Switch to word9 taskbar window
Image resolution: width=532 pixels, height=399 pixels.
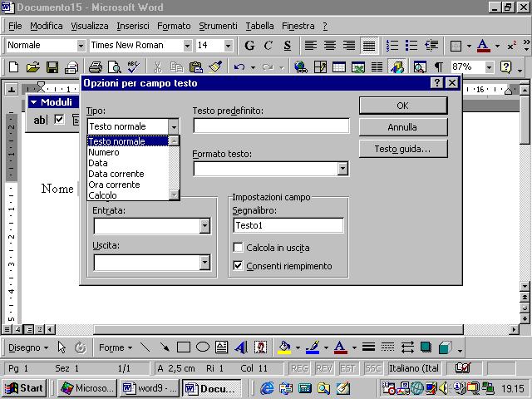pyautogui.click(x=150, y=388)
